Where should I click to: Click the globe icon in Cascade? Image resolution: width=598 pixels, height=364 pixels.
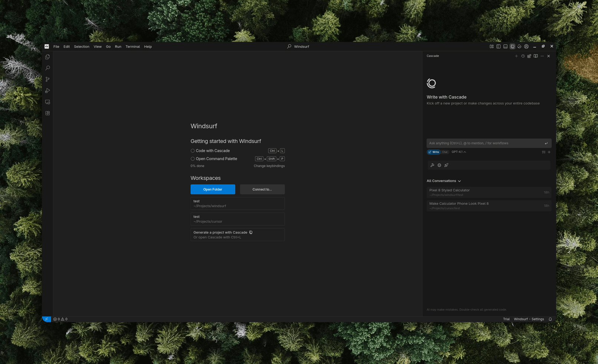(x=439, y=165)
